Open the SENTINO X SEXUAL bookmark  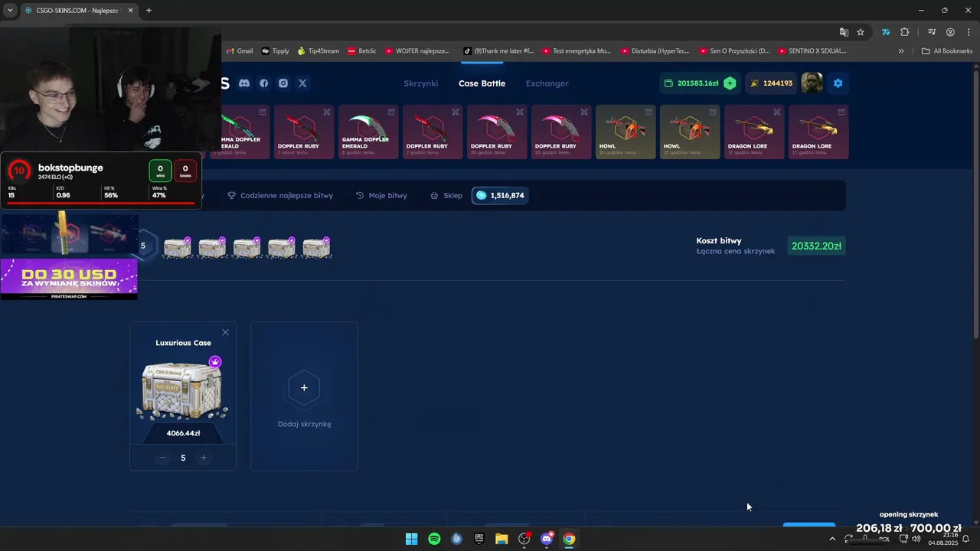[812, 51]
